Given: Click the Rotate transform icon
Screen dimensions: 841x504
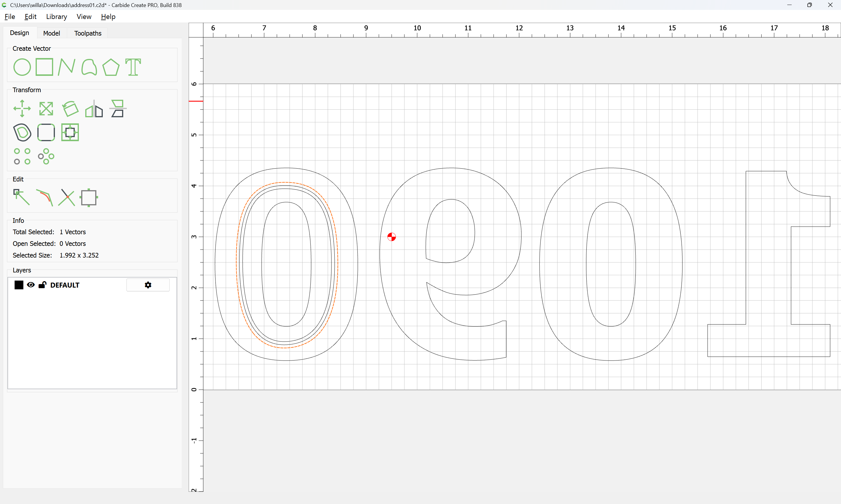Looking at the screenshot, I should click(70, 109).
